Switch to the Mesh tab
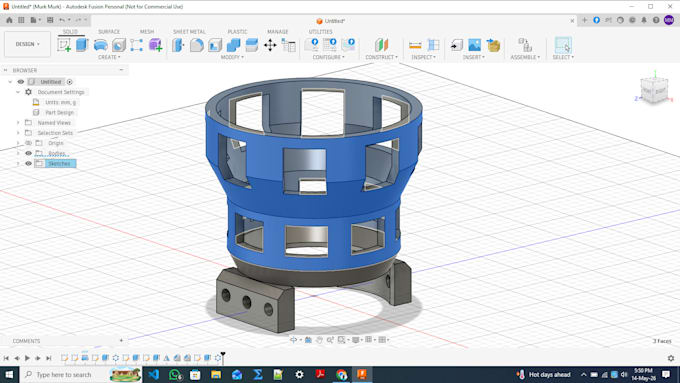Screen dimensions: 680x383 (x=147, y=32)
